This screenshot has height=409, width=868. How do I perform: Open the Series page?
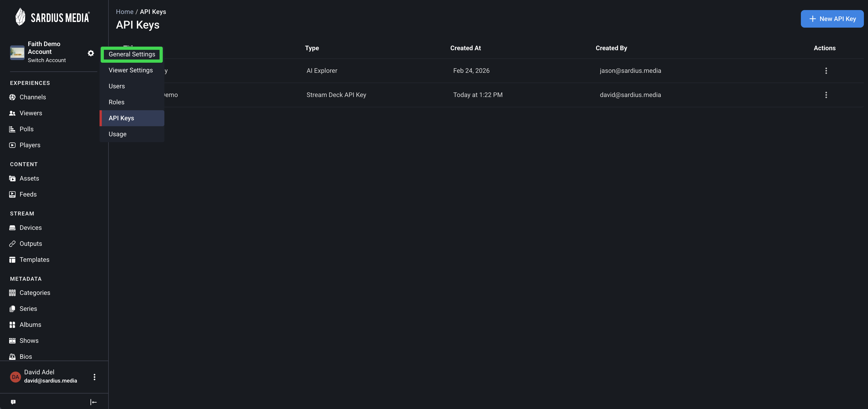click(x=28, y=309)
